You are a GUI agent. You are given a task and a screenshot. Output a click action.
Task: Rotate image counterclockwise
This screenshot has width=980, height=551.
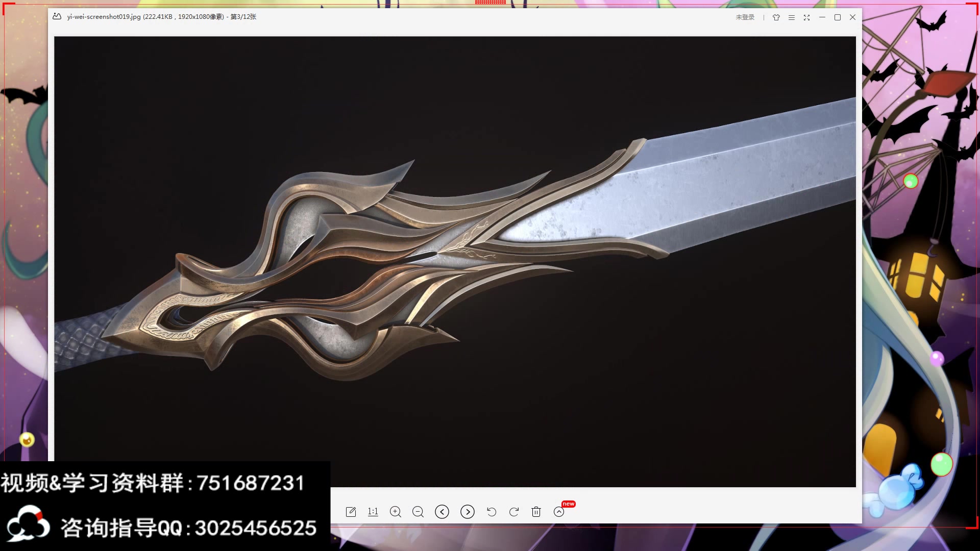click(492, 512)
